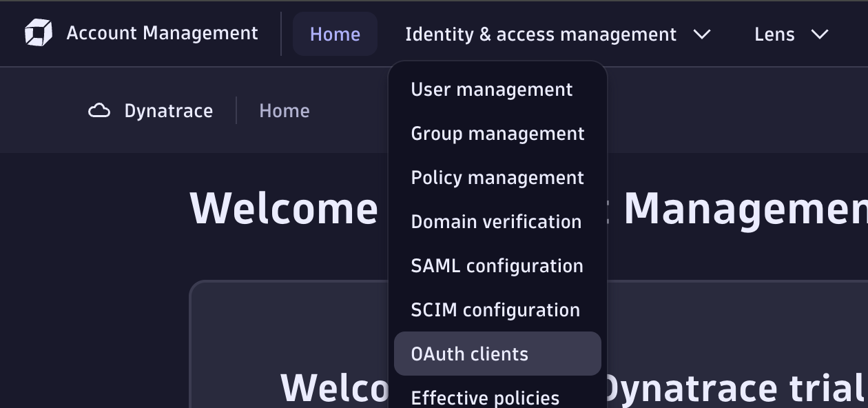Select Group management menu entry
Screen dimensions: 868x408
(x=497, y=134)
